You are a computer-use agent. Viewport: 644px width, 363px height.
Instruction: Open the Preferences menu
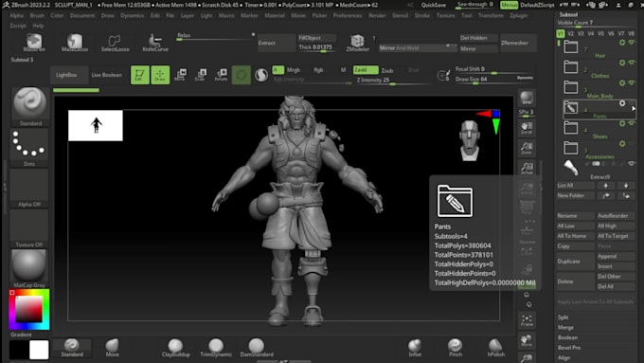tap(348, 15)
